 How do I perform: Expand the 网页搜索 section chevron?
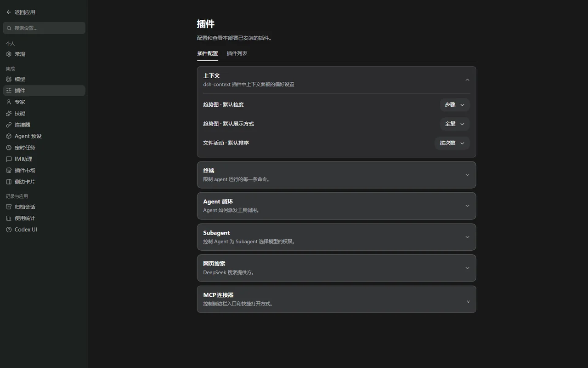point(467,268)
